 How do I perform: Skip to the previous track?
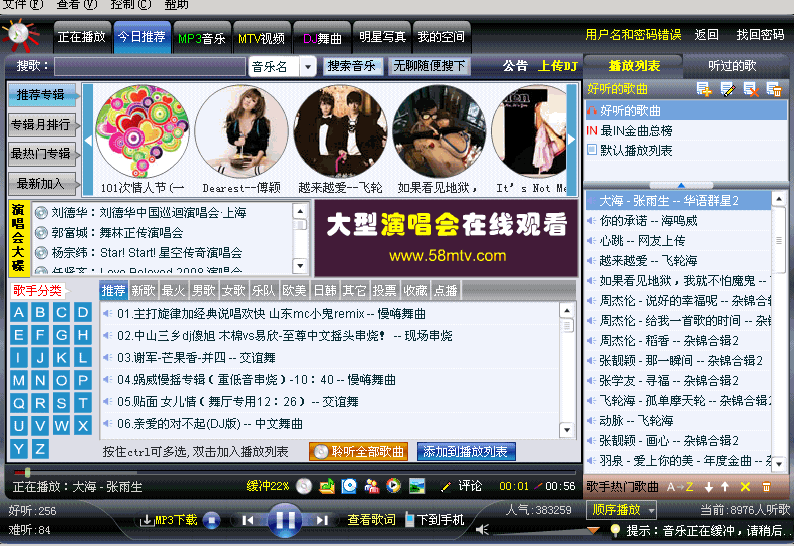248,520
